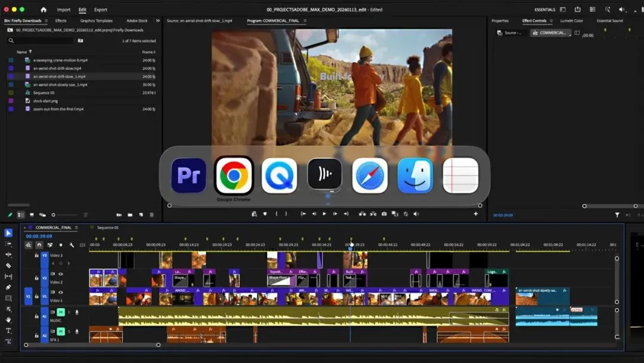Open the COMMERCIAL_FINAL sequence panel menu

point(76,227)
